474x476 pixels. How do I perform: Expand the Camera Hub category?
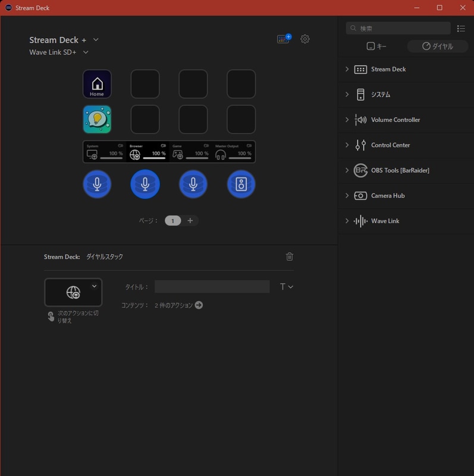pyautogui.click(x=347, y=196)
